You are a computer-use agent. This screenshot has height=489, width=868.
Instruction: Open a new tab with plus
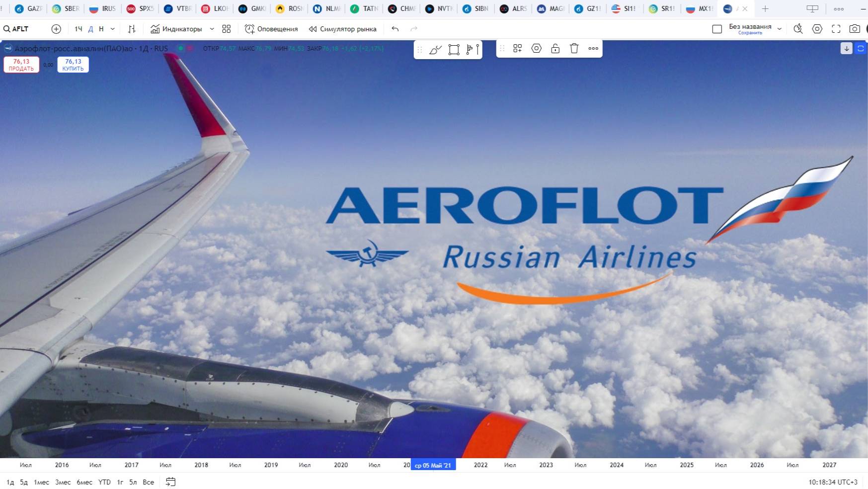pyautogui.click(x=765, y=8)
